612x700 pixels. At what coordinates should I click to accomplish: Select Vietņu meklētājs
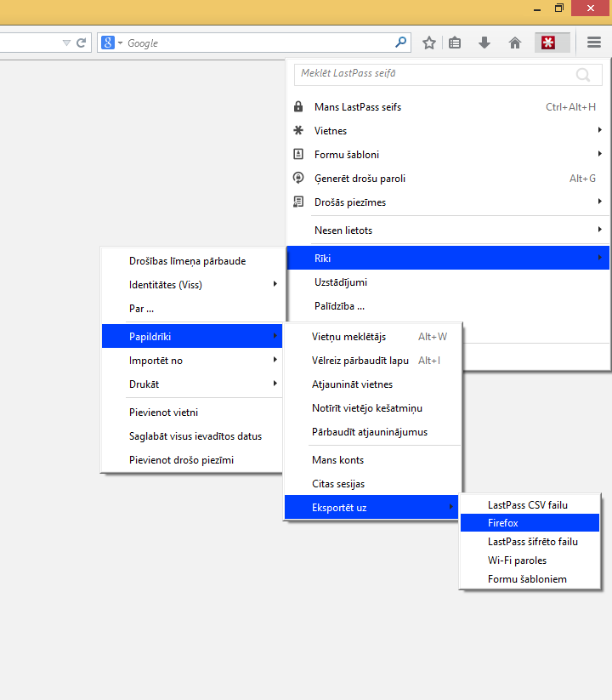click(372, 336)
